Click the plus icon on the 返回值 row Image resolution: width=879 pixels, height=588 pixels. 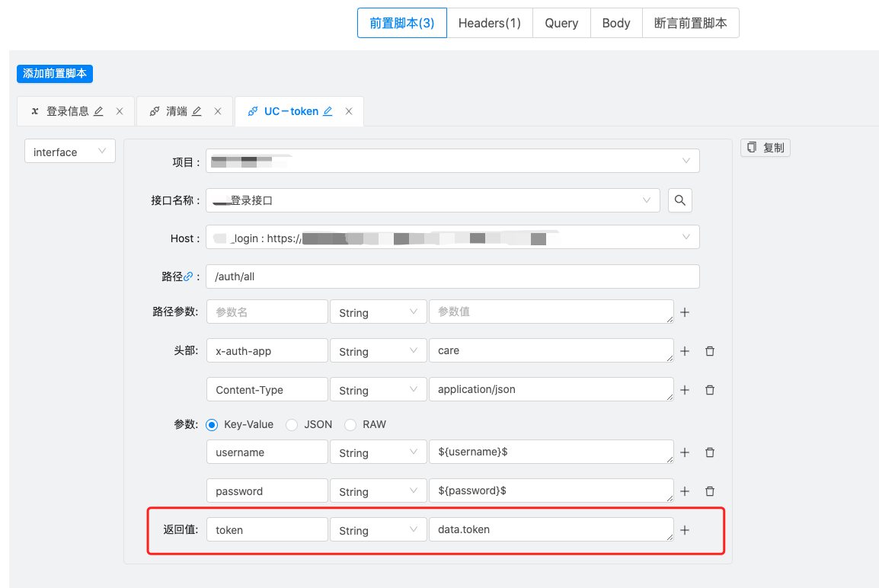684,529
